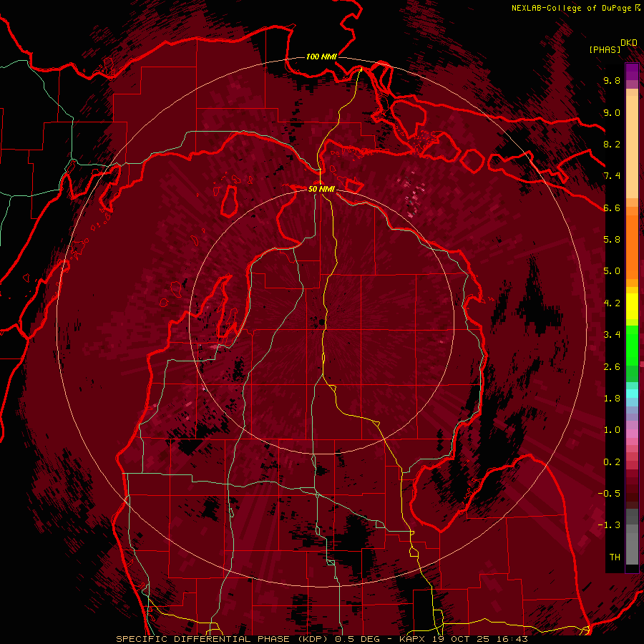Viewport: 644px width, 644px height.
Task: Click the 50 NMI range ring label
Action: tap(321, 189)
